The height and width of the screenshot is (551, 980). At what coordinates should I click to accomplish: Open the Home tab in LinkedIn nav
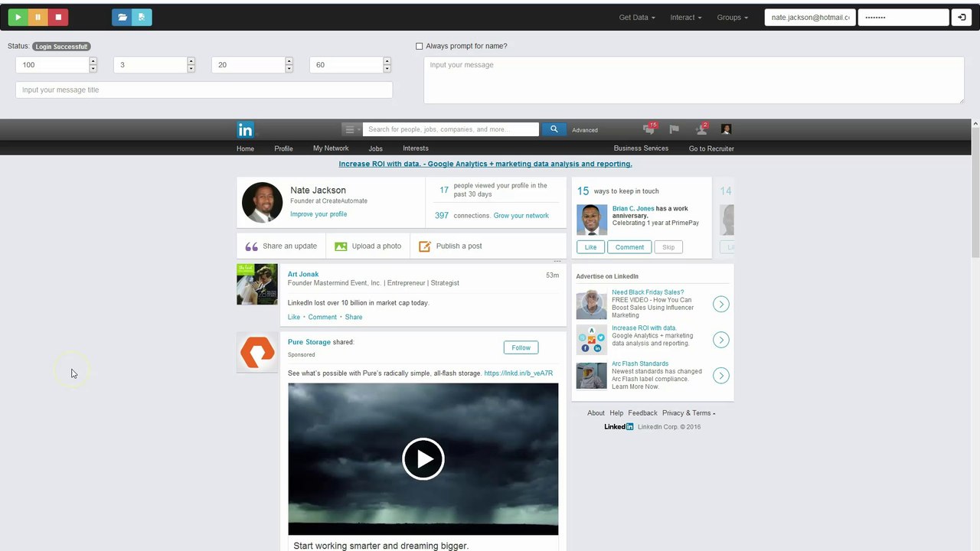tap(245, 148)
